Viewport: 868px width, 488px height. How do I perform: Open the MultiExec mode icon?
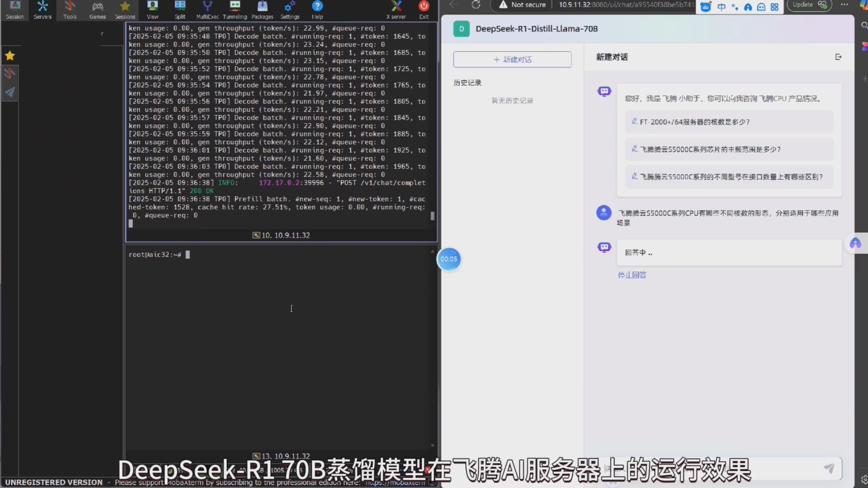click(x=207, y=9)
